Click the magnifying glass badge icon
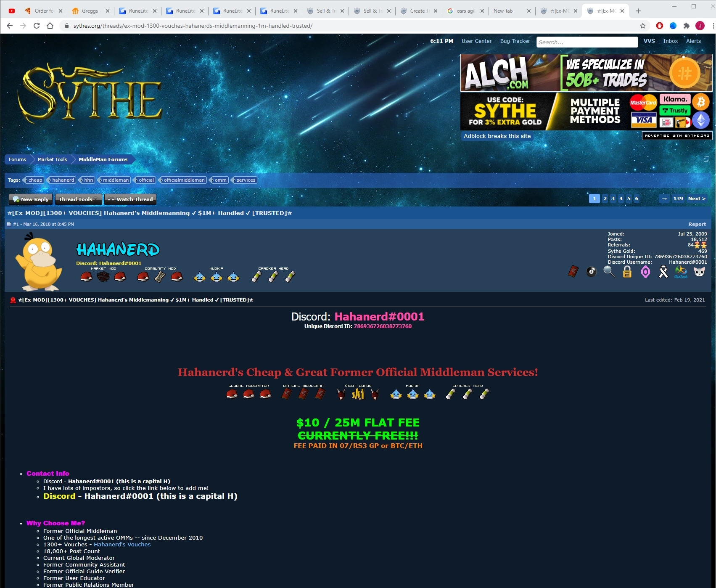 [609, 272]
